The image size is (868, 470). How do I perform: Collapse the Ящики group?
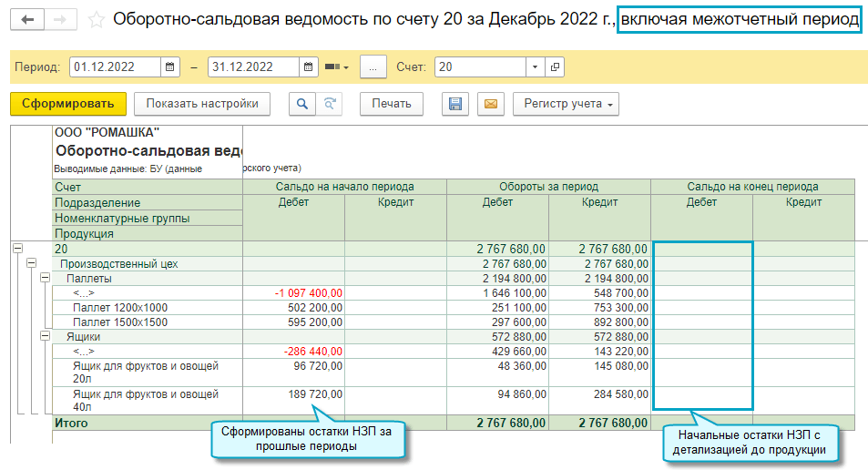46,335
